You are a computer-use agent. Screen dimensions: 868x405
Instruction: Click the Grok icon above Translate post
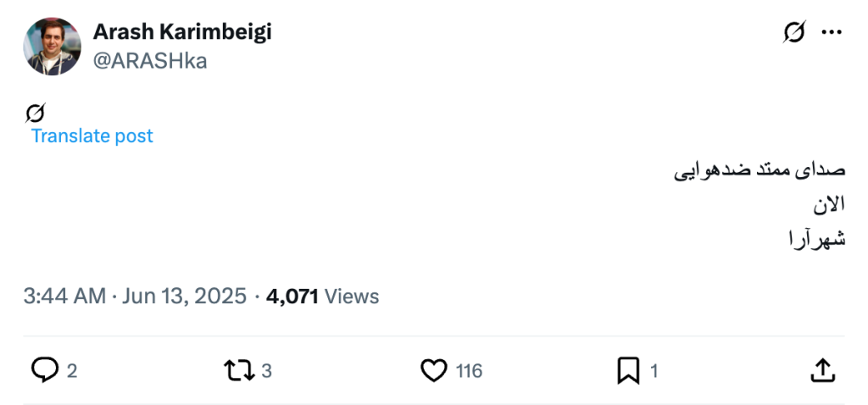coord(35,113)
